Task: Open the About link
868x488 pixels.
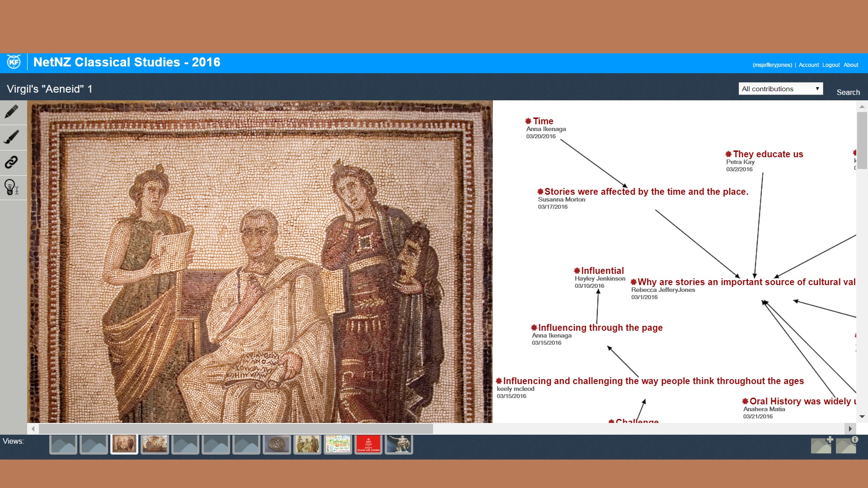Action: (x=851, y=65)
